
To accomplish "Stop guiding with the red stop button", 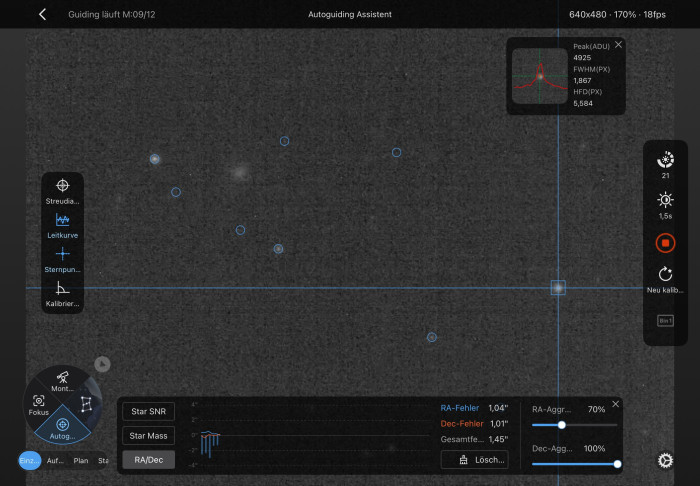I will (x=665, y=243).
